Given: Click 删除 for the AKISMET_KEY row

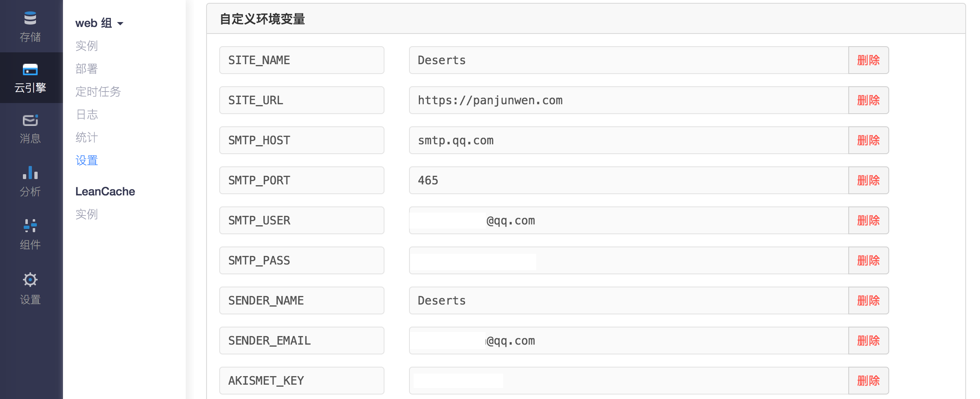Looking at the screenshot, I should pyautogui.click(x=868, y=381).
